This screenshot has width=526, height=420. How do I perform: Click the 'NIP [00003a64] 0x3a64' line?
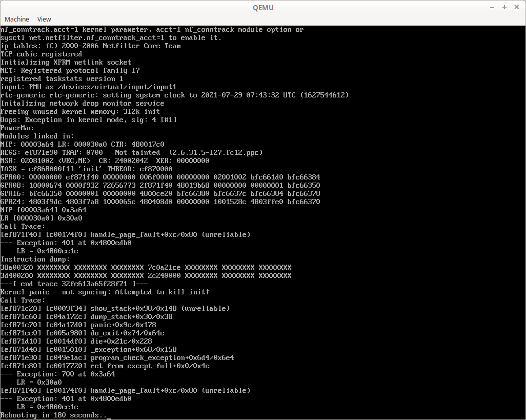43,210
